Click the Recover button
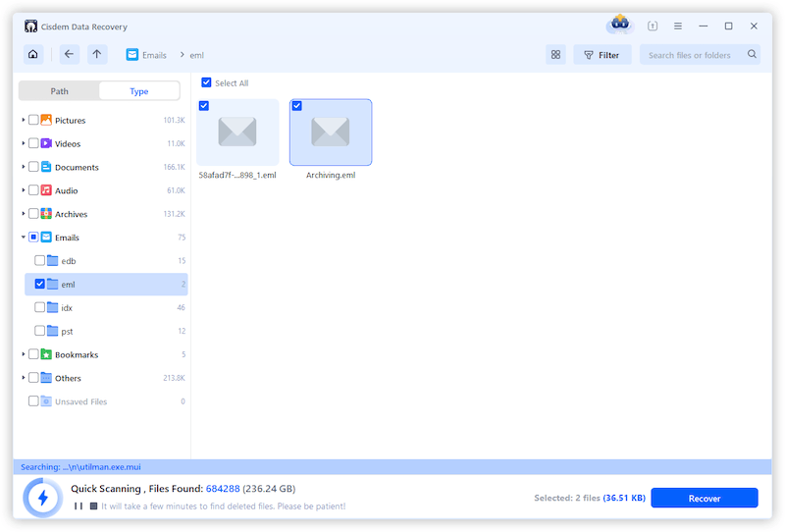 pos(705,498)
